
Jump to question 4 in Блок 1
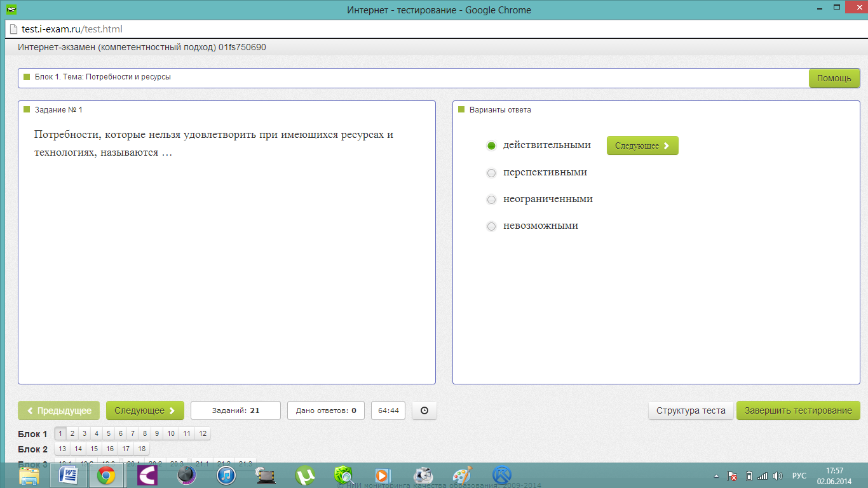(x=97, y=433)
